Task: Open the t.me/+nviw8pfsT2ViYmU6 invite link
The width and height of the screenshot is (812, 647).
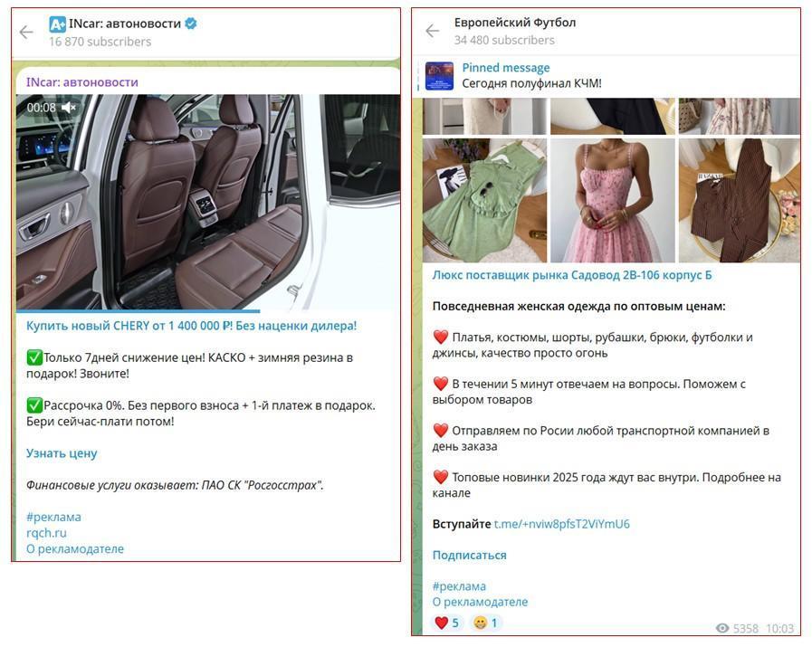Action: coord(562,524)
